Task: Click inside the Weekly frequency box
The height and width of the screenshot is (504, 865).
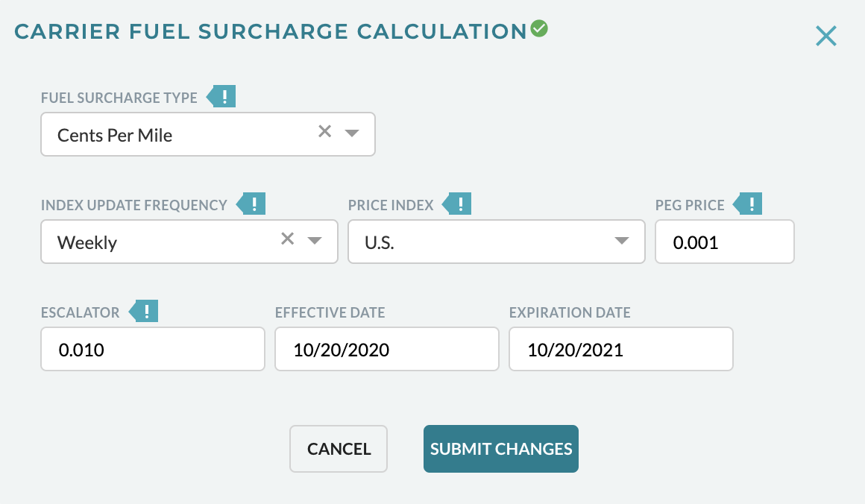Action: pos(149,242)
